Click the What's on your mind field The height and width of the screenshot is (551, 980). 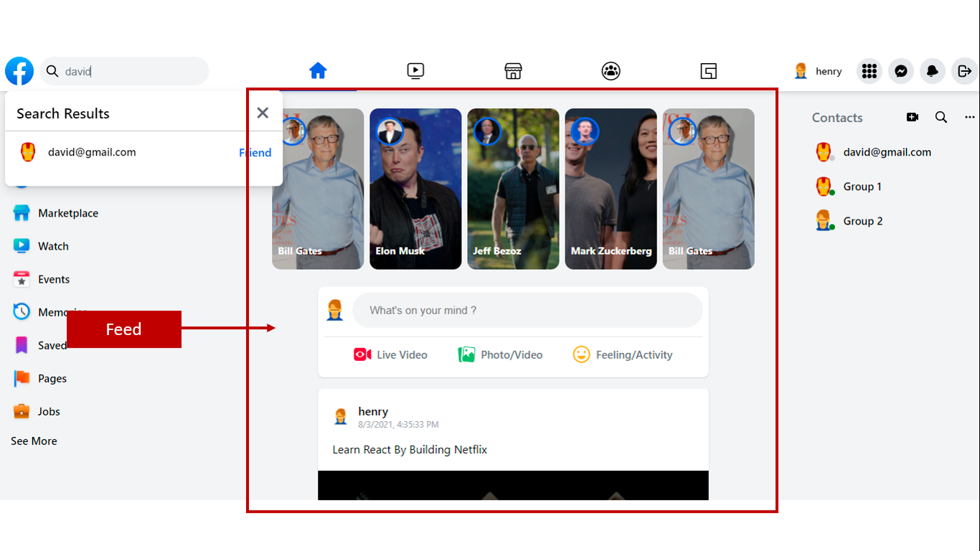pyautogui.click(x=527, y=310)
